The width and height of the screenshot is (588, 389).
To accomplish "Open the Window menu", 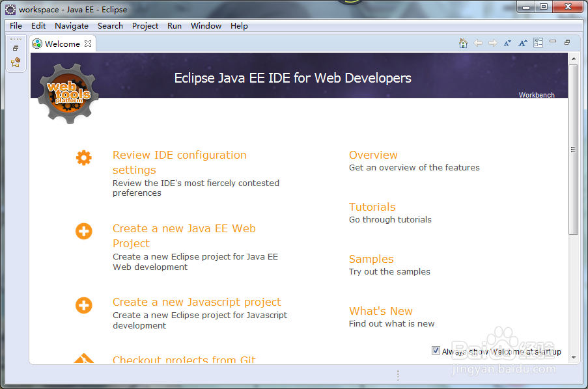I will [x=206, y=26].
